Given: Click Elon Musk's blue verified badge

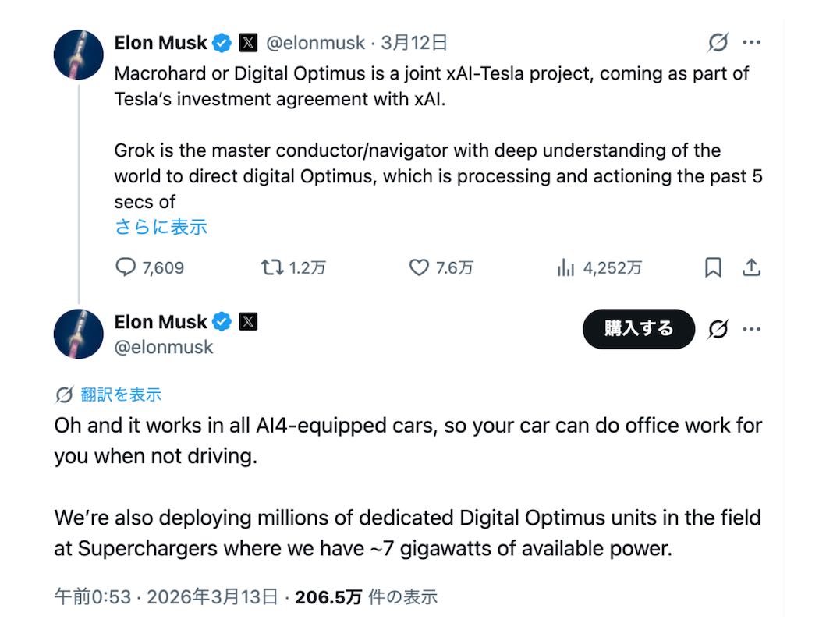Looking at the screenshot, I should 222,43.
